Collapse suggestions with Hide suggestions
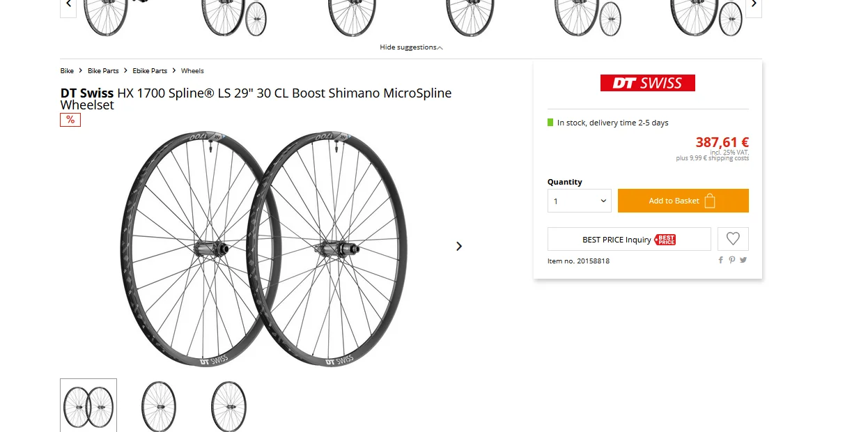 411,47
